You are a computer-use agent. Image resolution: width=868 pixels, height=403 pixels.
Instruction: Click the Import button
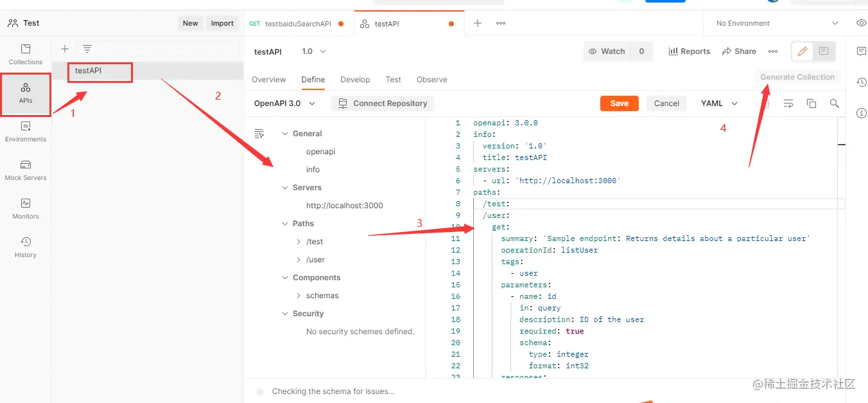[222, 23]
